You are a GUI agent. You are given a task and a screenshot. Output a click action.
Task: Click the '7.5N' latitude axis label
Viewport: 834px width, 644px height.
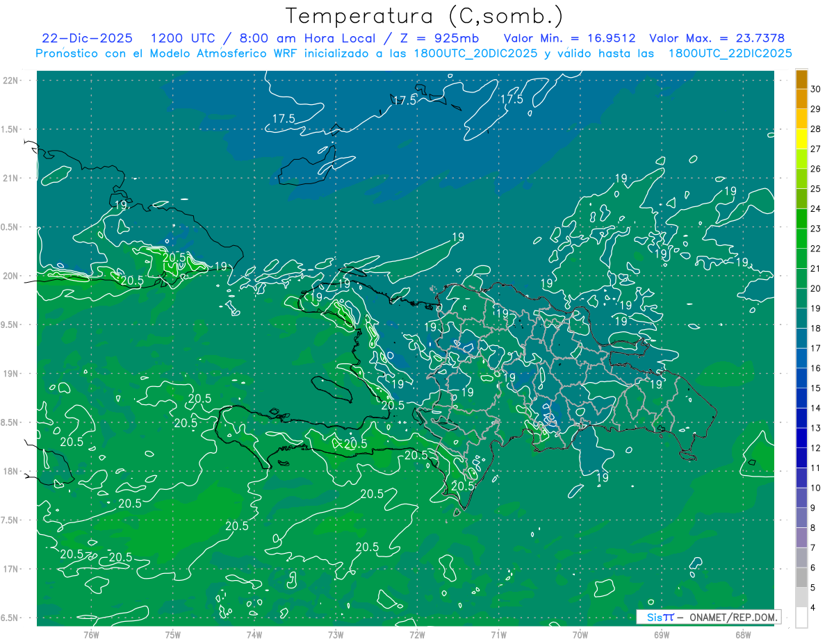pos(10,520)
